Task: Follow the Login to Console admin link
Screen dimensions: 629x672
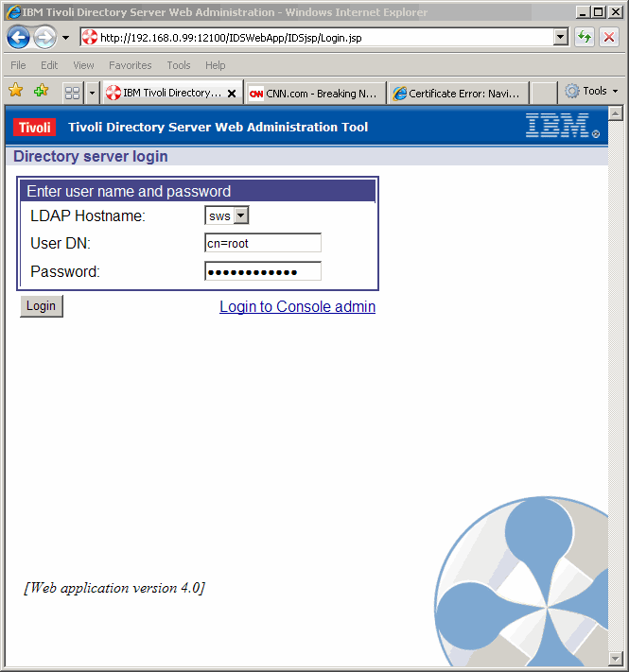Action: click(297, 306)
